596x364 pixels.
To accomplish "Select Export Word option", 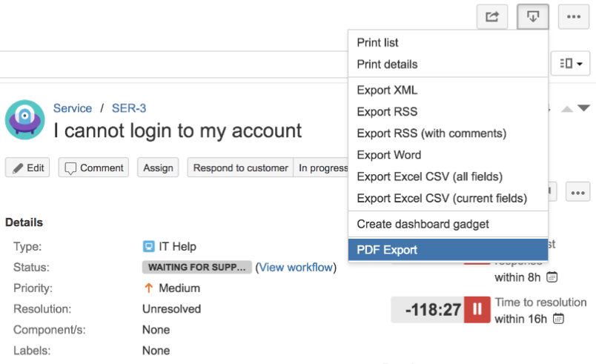I will pos(448,155).
